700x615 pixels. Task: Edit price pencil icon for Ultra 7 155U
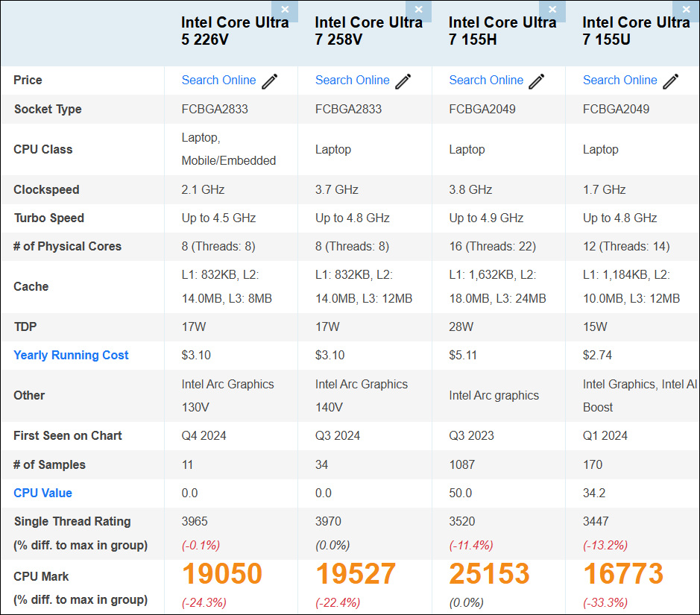tap(671, 81)
